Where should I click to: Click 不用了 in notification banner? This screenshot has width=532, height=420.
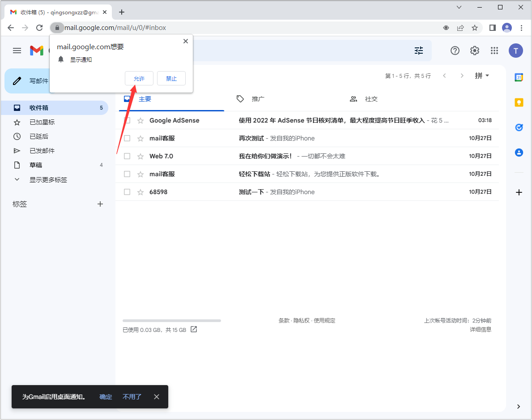(x=132, y=397)
